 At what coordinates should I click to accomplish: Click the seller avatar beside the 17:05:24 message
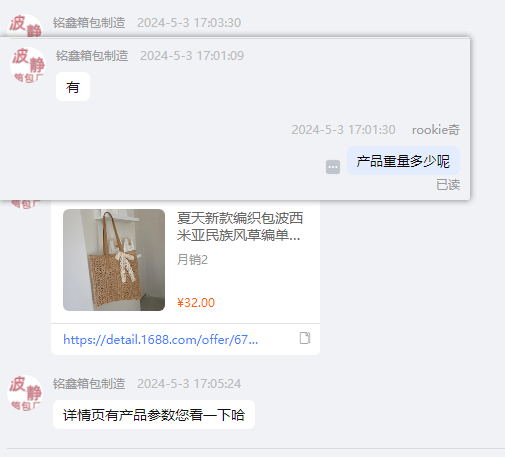tap(25, 393)
